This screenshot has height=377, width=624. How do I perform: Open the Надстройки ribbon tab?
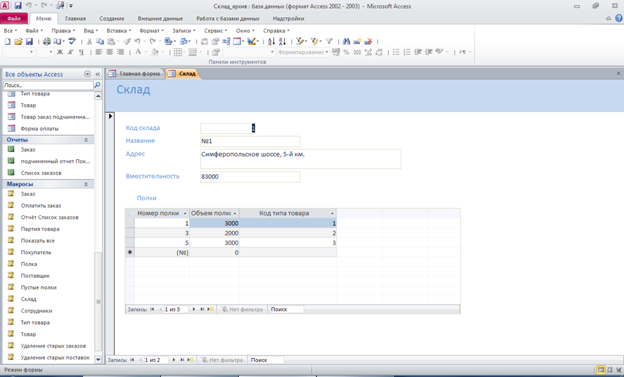(288, 19)
